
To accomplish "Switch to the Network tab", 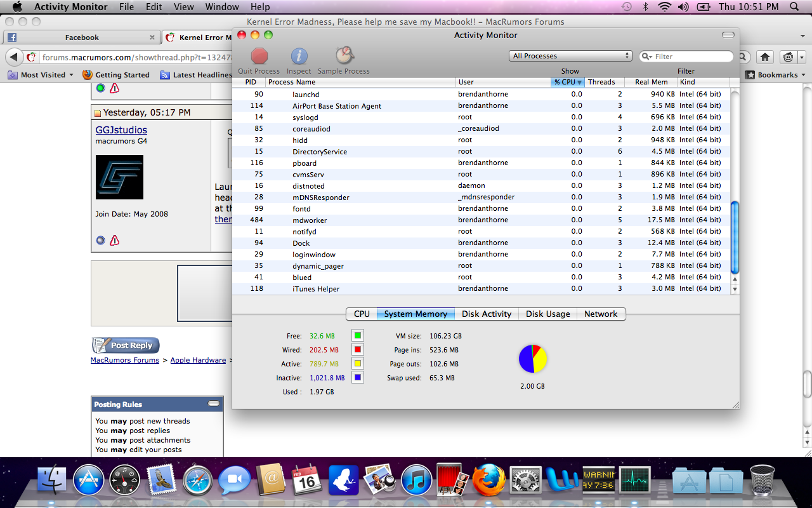I will point(601,314).
